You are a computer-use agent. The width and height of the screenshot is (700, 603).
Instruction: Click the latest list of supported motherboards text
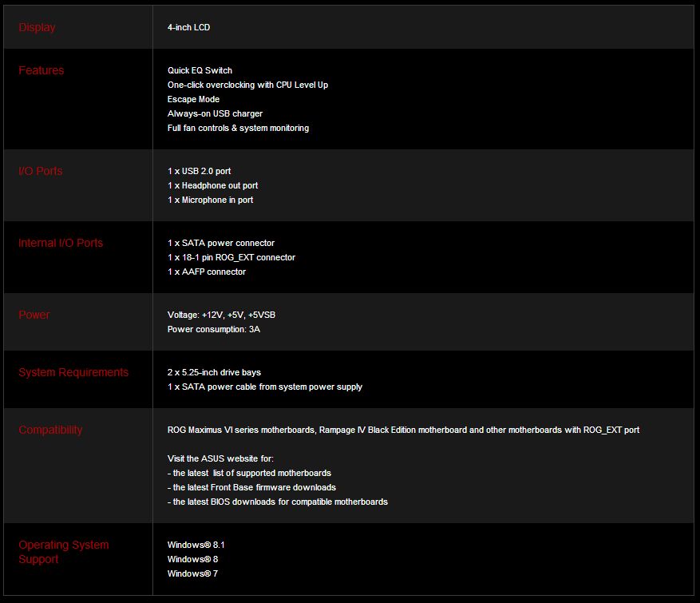pyautogui.click(x=251, y=473)
